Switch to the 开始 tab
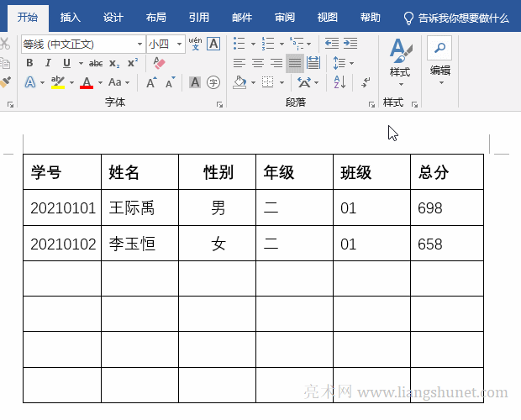Image resolution: width=521 pixels, height=420 pixels. click(28, 18)
